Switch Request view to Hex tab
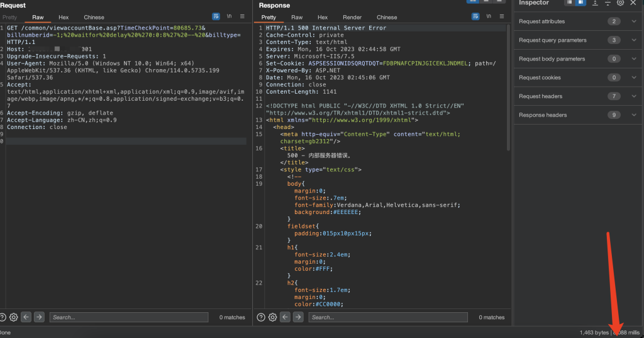644x338 pixels. [64, 17]
